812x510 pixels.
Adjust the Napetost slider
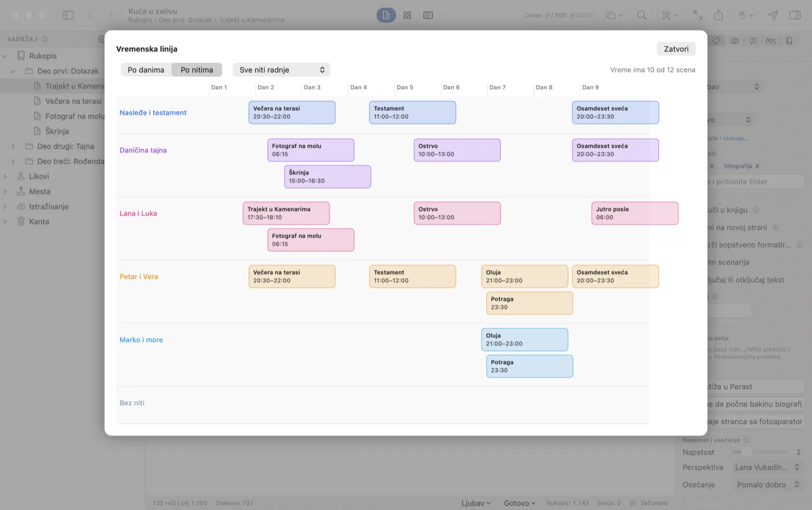pos(760,452)
